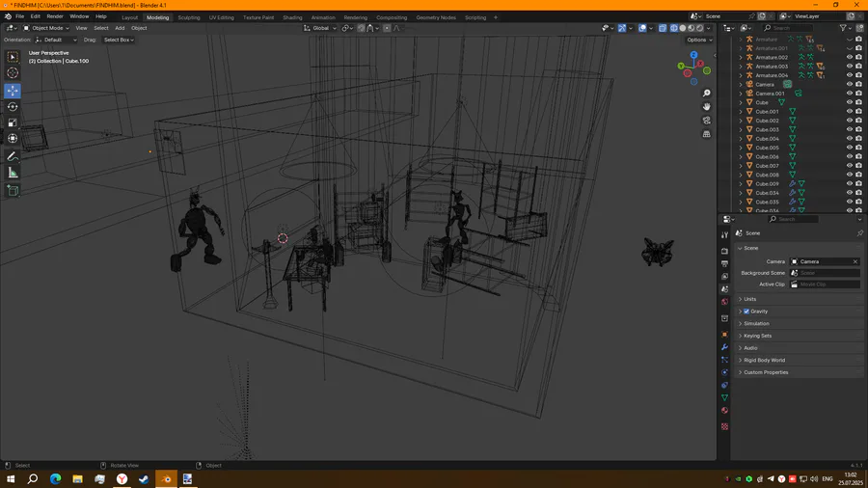This screenshot has width=868, height=488.
Task: Open the World properties tab
Action: point(724,302)
